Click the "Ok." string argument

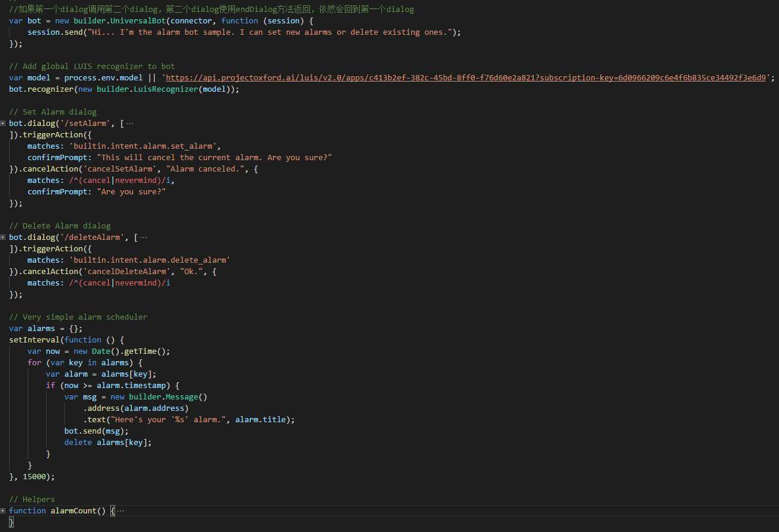coord(191,272)
